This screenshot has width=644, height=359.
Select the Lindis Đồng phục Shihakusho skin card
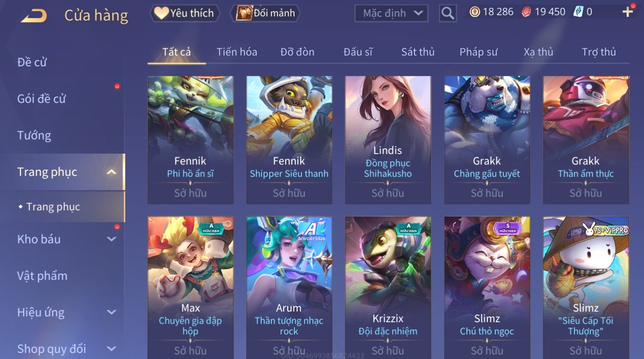click(388, 140)
